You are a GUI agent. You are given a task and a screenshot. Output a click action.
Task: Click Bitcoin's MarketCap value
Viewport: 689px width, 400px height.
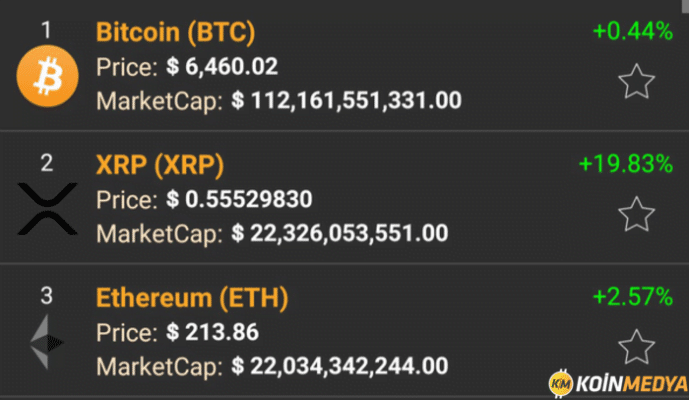[x=346, y=101]
